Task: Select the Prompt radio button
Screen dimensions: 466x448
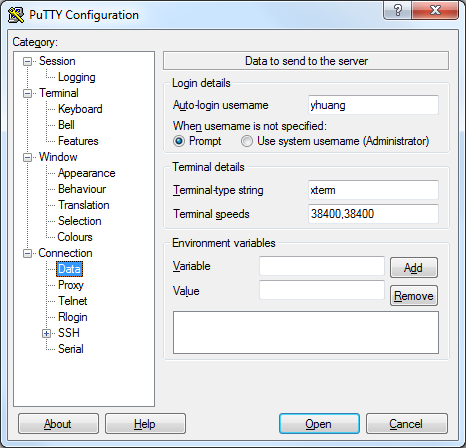Action: 179,141
